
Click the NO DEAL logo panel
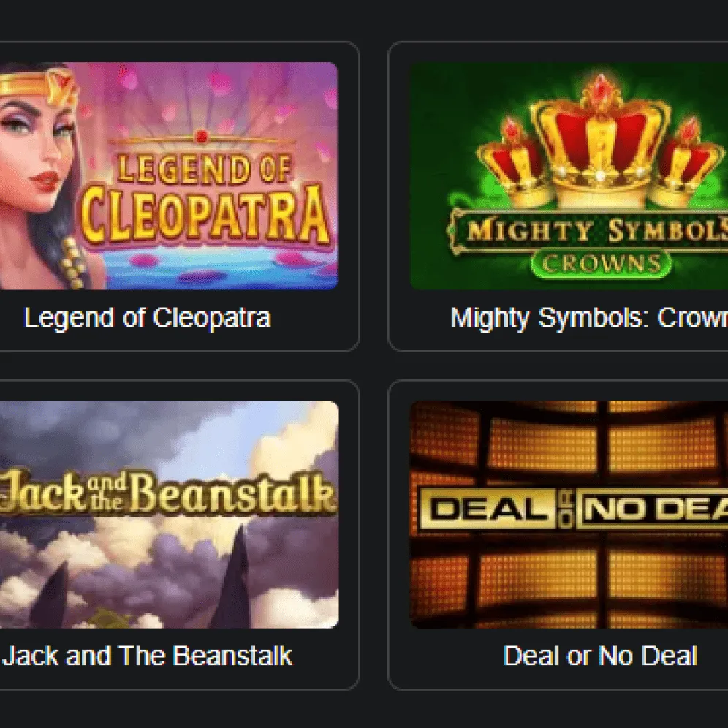pos(652,509)
